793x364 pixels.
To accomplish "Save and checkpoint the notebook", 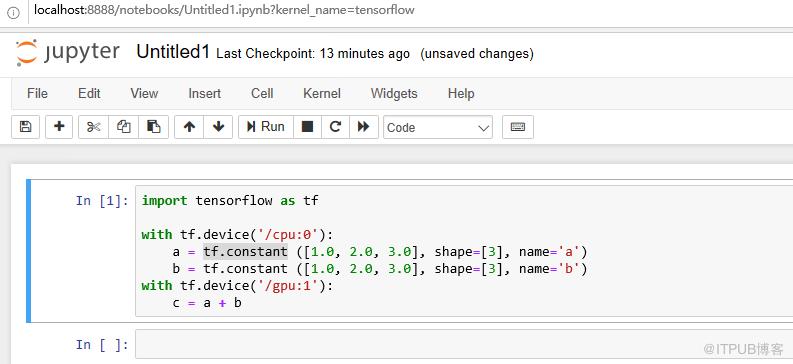I will [x=25, y=127].
